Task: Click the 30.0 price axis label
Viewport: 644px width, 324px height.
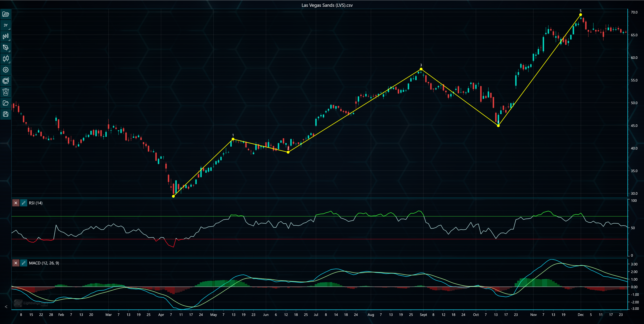Action: 634,193
